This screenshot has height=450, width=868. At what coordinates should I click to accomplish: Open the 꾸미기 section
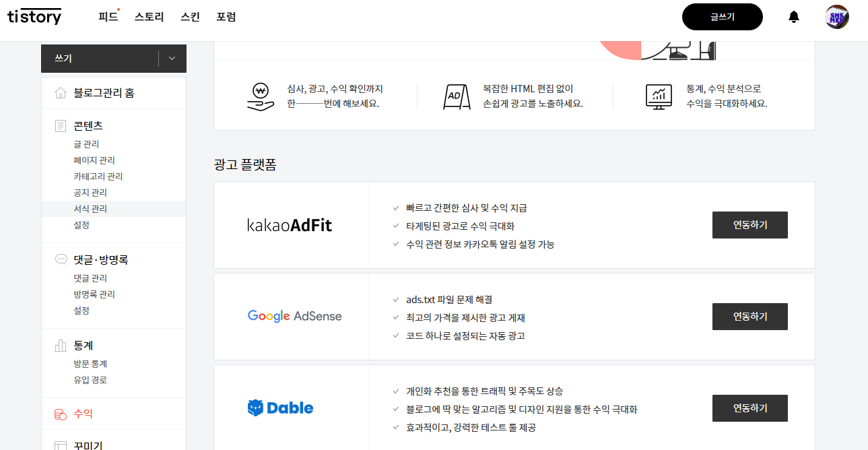pos(88,445)
